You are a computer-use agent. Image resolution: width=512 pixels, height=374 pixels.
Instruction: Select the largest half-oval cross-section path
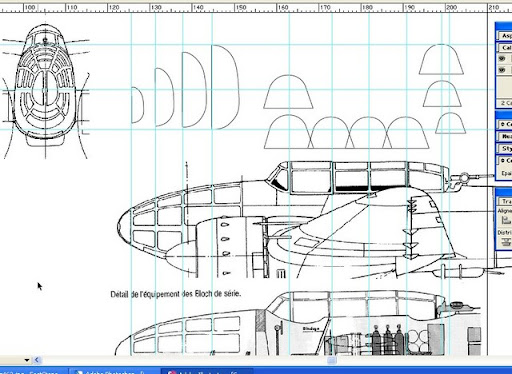click(225, 87)
